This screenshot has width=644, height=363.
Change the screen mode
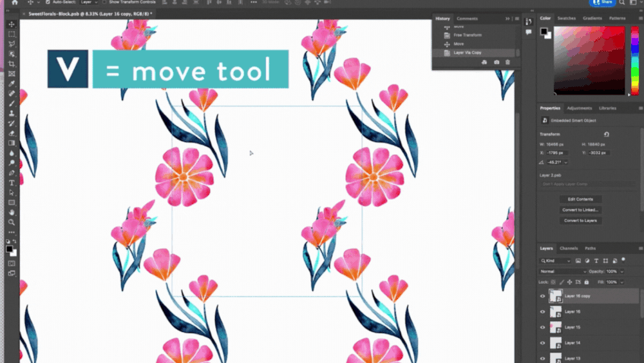coord(12,273)
